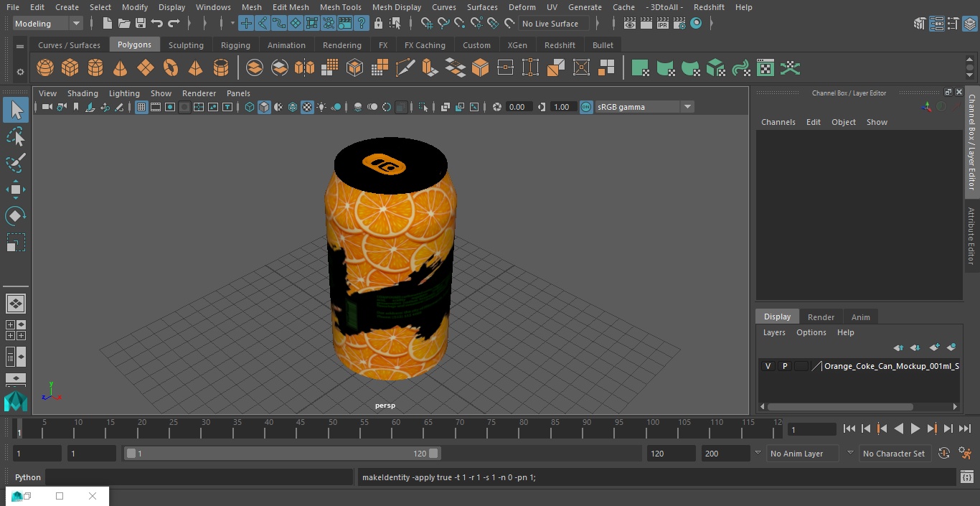Switch to the Sculpting shelf tab
Image resolution: width=980 pixels, height=506 pixels.
[x=186, y=45]
